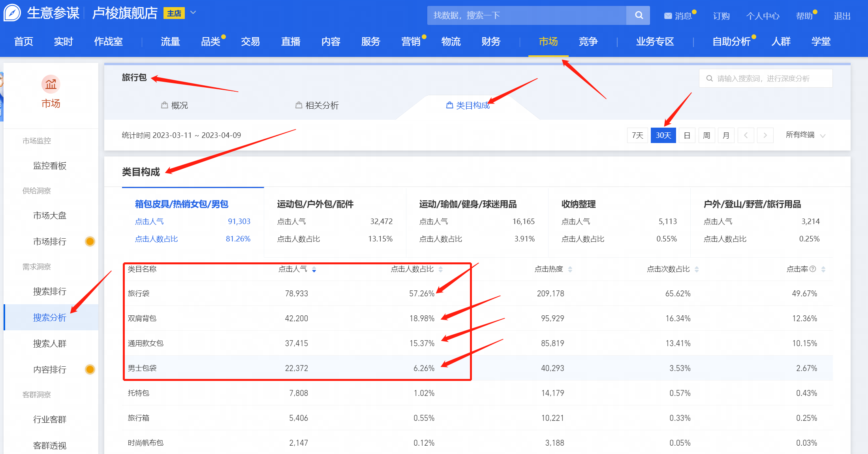
Task: Click the 生意参谋 compass logo icon
Action: click(x=12, y=13)
